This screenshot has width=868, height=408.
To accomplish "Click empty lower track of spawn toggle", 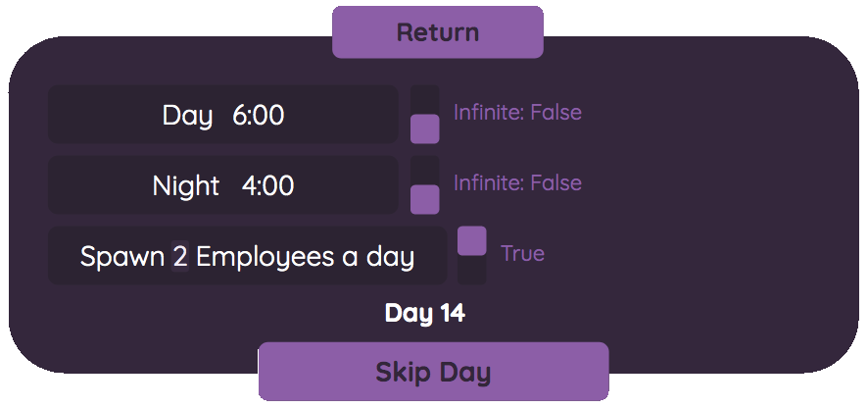I will point(471,271).
